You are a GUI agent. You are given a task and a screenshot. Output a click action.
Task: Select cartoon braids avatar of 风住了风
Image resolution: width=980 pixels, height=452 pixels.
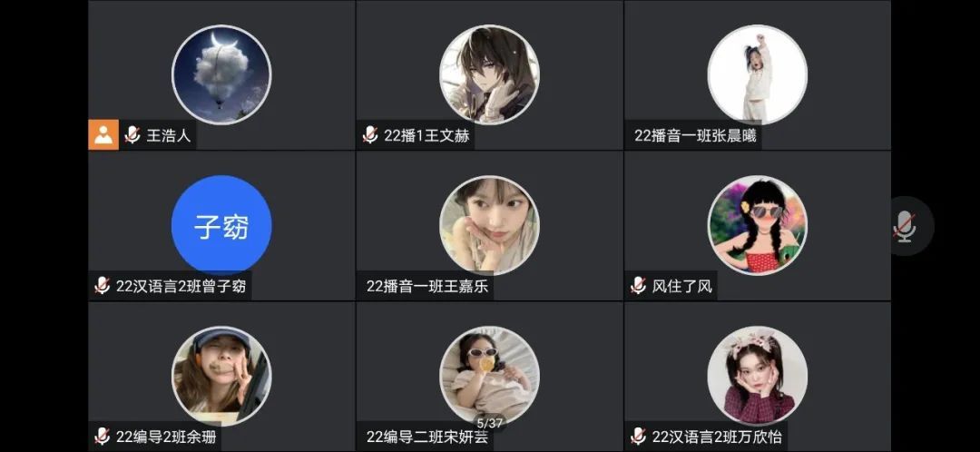[x=758, y=225]
